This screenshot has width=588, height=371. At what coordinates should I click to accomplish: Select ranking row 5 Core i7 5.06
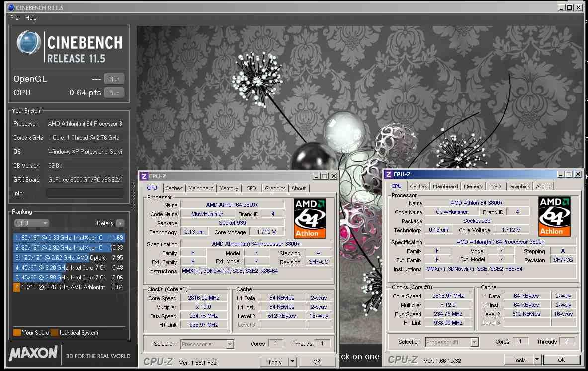[69, 277]
